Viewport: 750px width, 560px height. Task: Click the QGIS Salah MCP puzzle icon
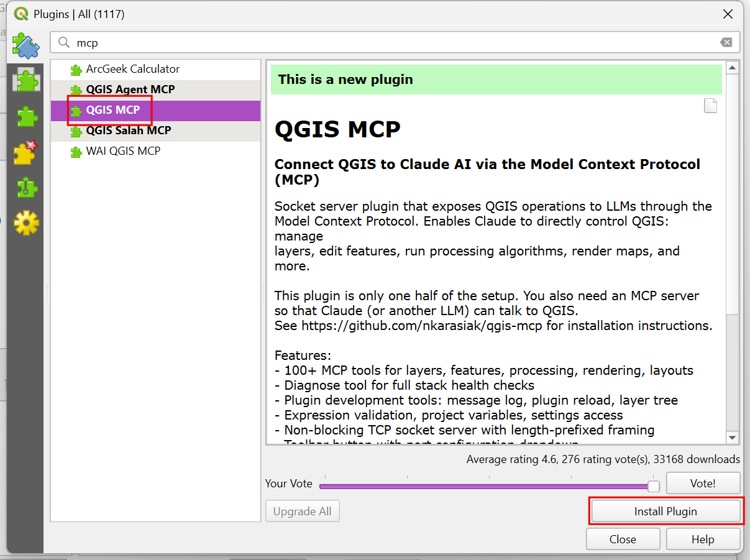click(76, 131)
